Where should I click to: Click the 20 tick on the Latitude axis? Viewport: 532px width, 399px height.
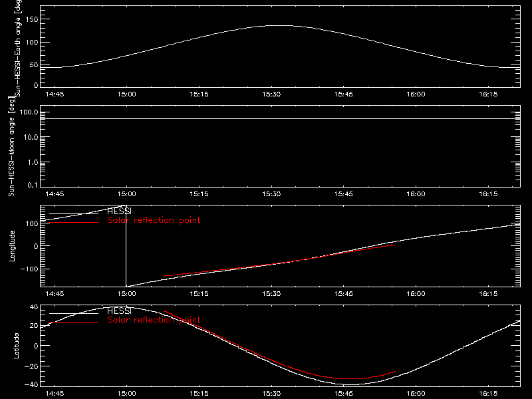(34, 326)
